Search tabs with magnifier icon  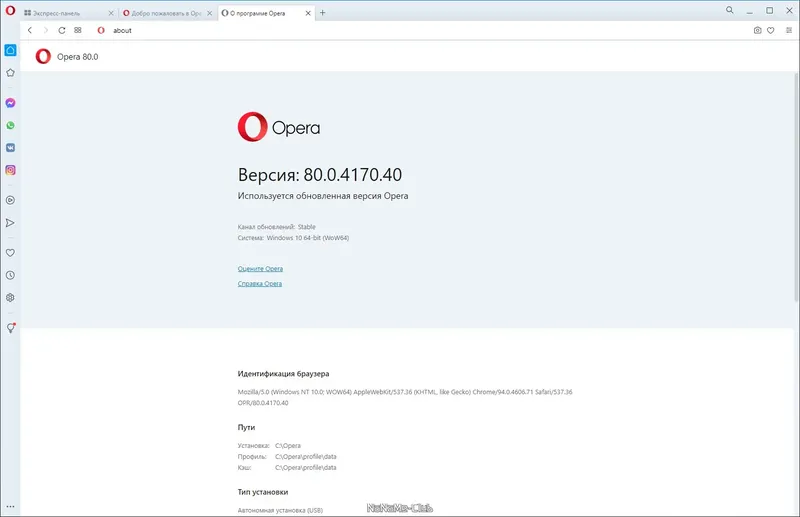pyautogui.click(x=730, y=10)
